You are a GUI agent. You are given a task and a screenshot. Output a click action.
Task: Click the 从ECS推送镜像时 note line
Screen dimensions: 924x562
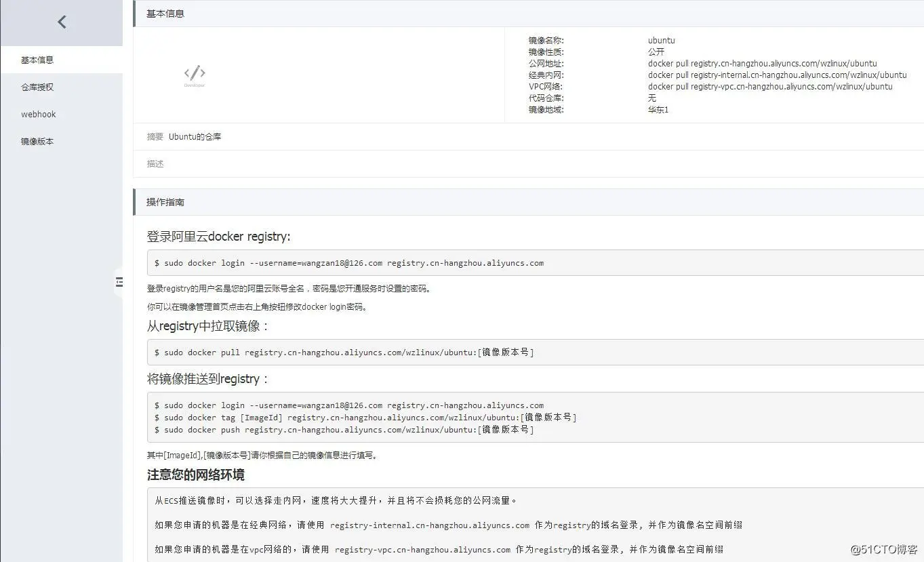(336, 501)
